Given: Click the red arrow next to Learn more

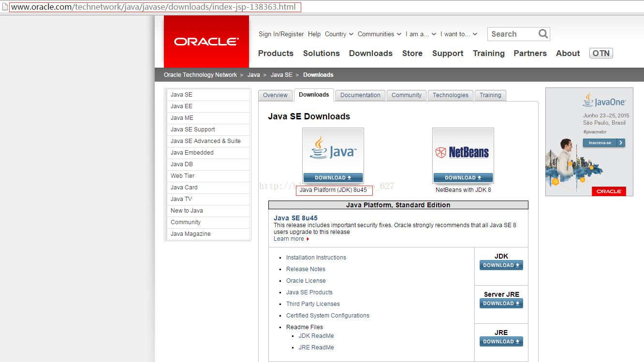Looking at the screenshot, I should [x=307, y=239].
